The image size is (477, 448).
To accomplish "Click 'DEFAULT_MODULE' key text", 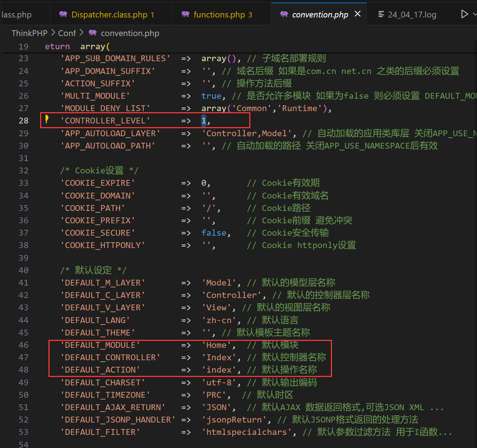I will click(100, 345).
